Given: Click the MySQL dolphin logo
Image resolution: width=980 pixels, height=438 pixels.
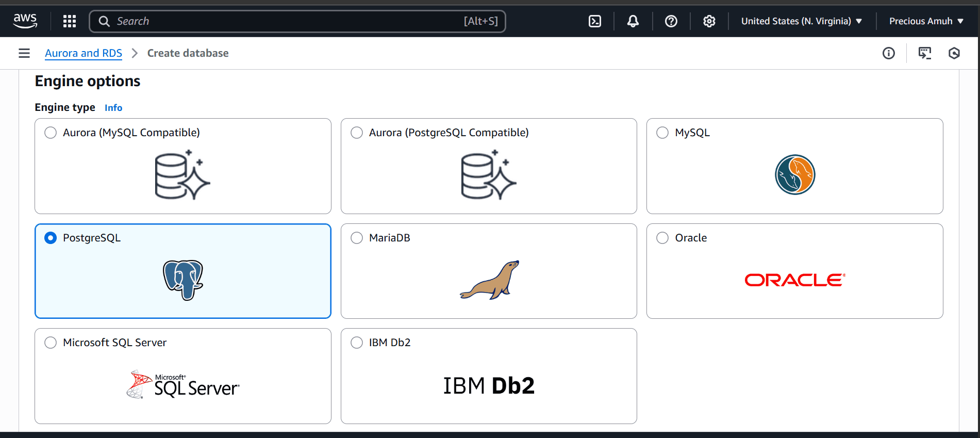Looking at the screenshot, I should [795, 175].
